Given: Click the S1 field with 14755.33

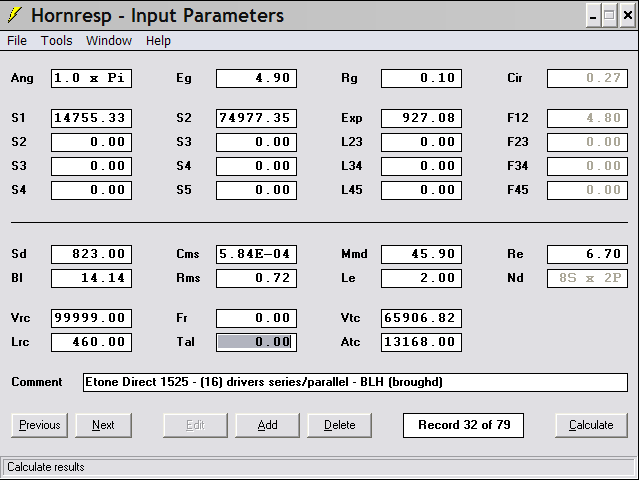Looking at the screenshot, I should pyautogui.click(x=91, y=118).
